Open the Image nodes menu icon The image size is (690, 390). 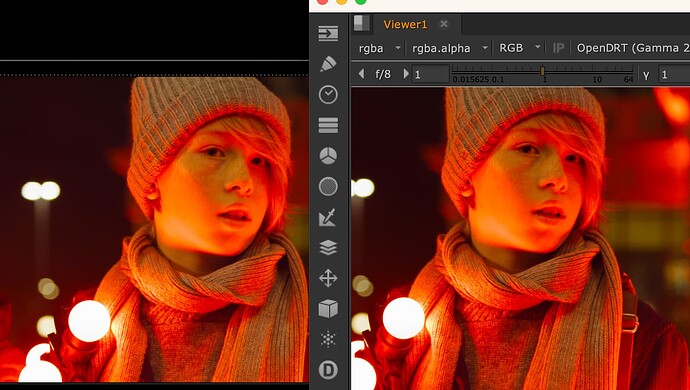(328, 33)
